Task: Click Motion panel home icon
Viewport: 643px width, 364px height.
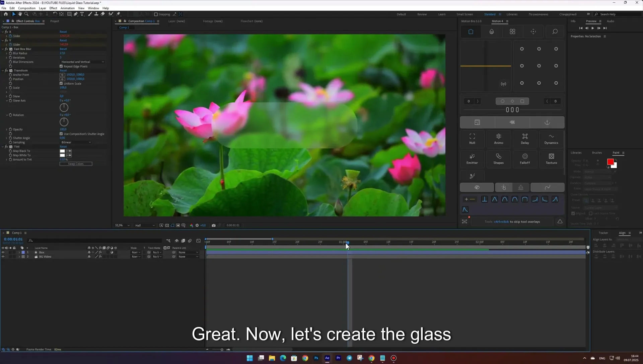Action: (471, 31)
